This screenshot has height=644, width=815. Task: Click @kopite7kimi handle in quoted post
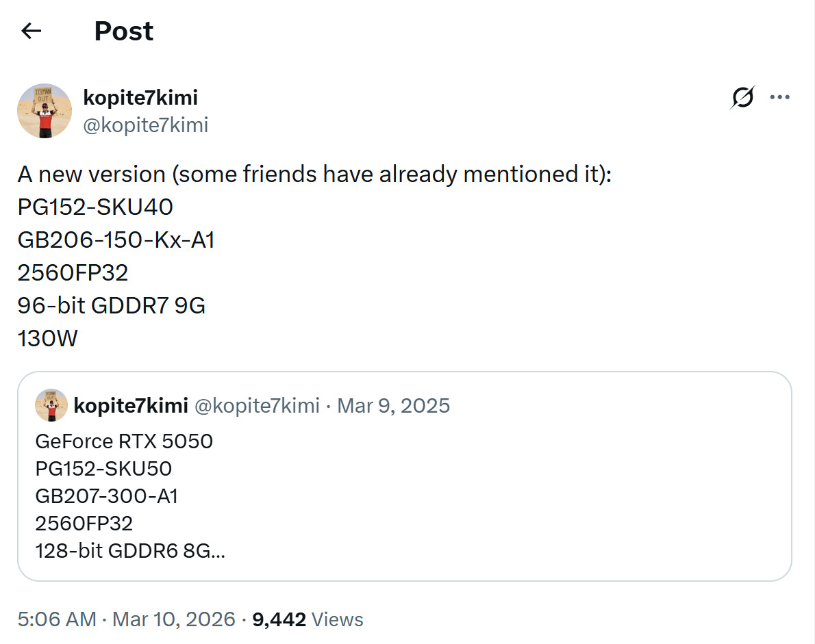click(x=257, y=406)
